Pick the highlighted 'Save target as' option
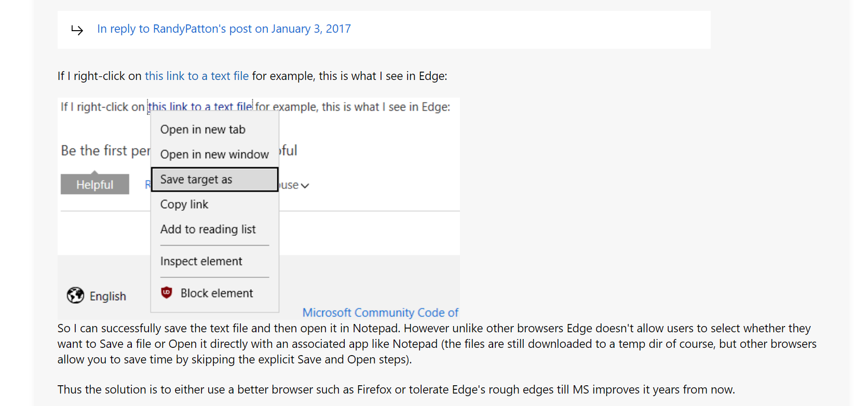This screenshot has height=406, width=868. (x=196, y=180)
